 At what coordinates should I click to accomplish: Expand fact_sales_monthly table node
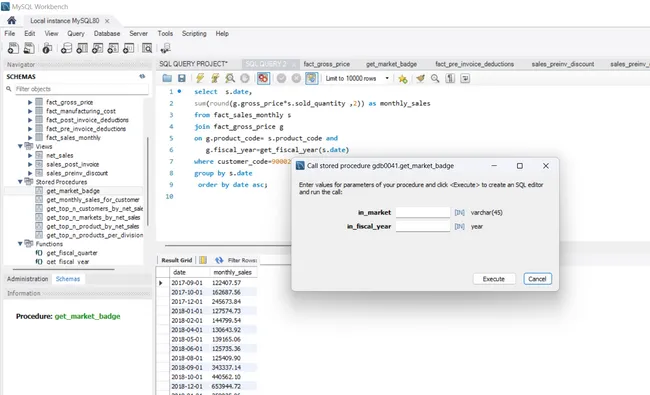(30, 138)
